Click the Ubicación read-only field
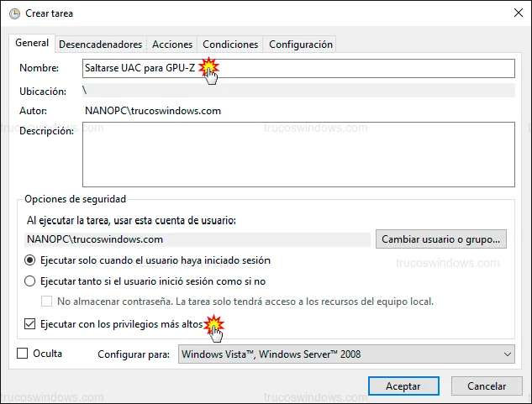 (298, 89)
